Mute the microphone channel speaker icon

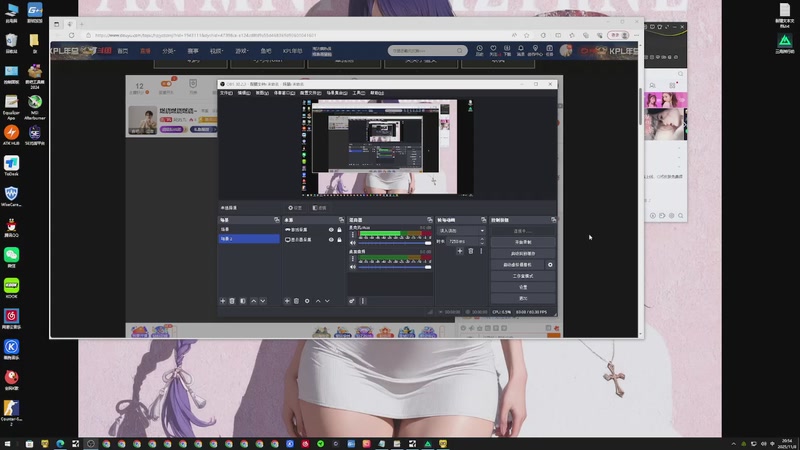[x=352, y=243]
